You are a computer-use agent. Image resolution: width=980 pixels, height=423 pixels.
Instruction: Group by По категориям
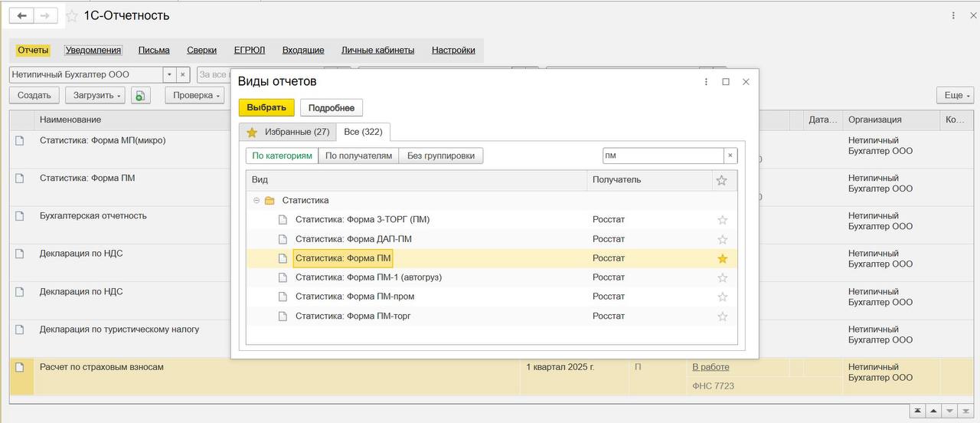tap(283, 156)
